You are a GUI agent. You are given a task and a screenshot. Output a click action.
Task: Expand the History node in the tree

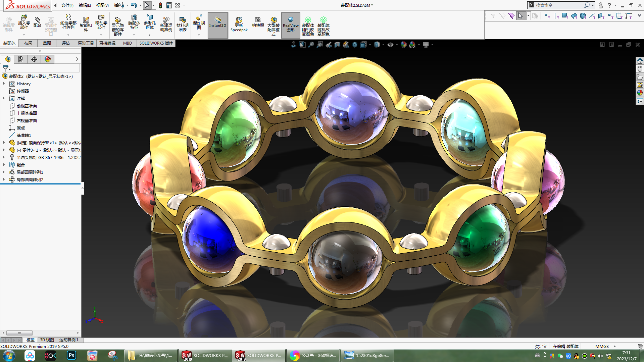[x=4, y=84]
